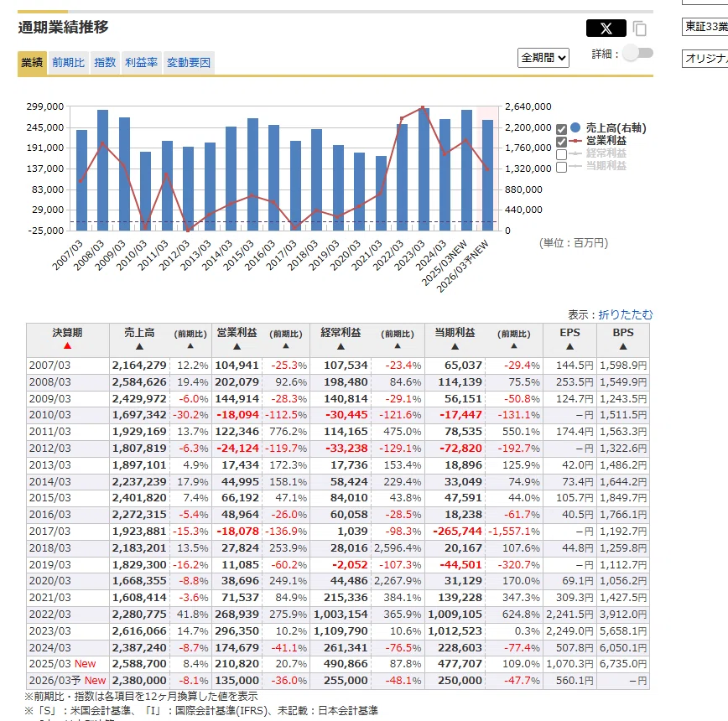Viewport: 728px width, 721px height.
Task: Click operating profit value -24,124
Action: 237,449
